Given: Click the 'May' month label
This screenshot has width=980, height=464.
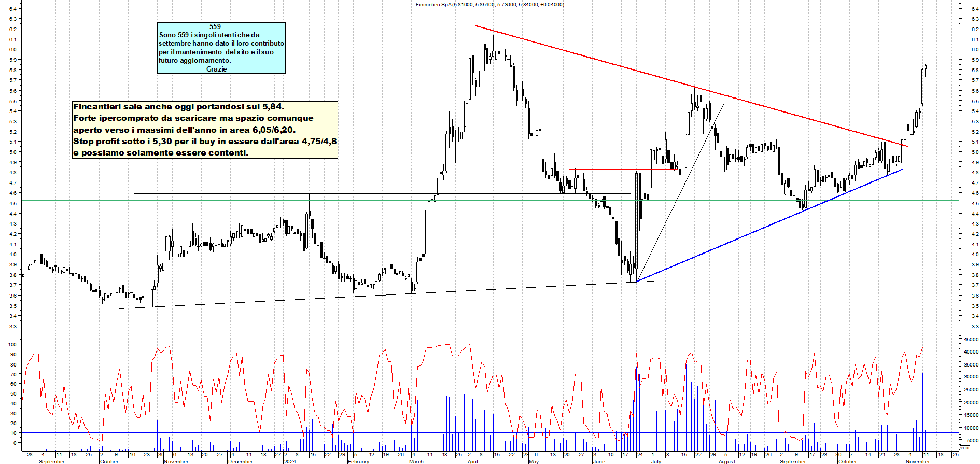Looking at the screenshot, I should (534, 461).
